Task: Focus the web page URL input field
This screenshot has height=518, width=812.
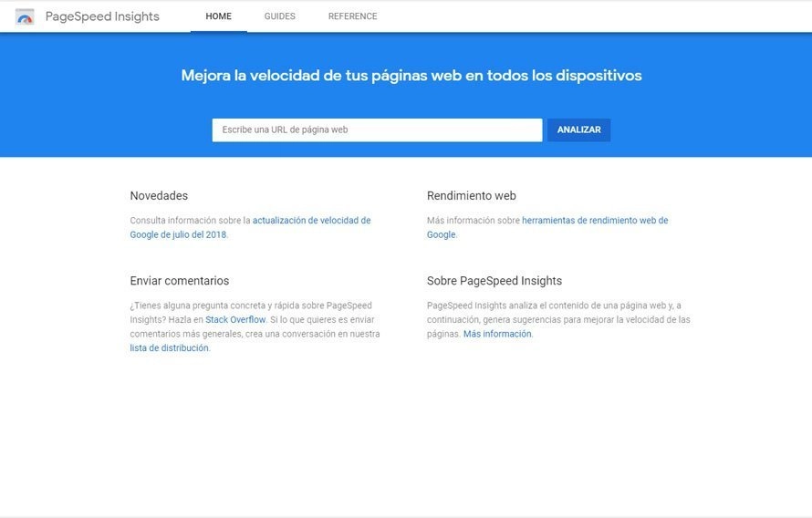Action: click(x=377, y=129)
